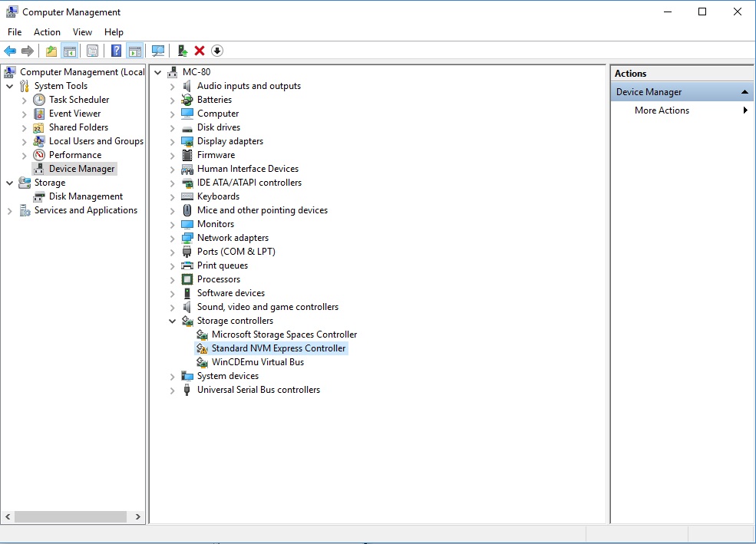This screenshot has width=756, height=544.
Task: Open the Action menu
Action: tap(47, 31)
